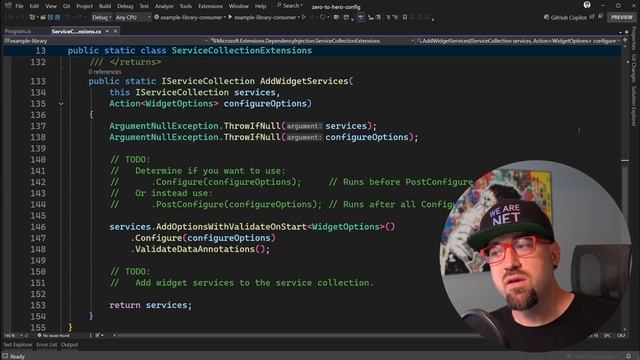The image size is (640, 360).
Task: Open the AddWidgetServices member navigation dropdown
Action: tap(519, 41)
